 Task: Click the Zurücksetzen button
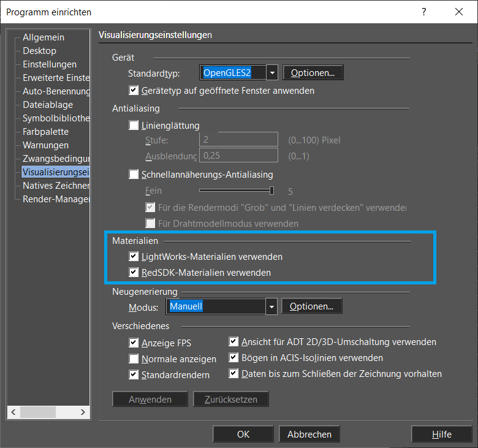231,399
